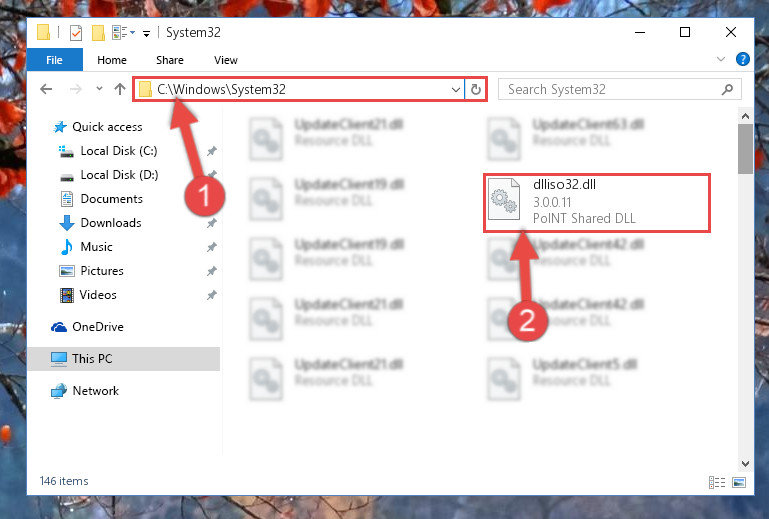Switch to large thumbnails view icon
The width and height of the screenshot is (769, 519).
coord(739,482)
